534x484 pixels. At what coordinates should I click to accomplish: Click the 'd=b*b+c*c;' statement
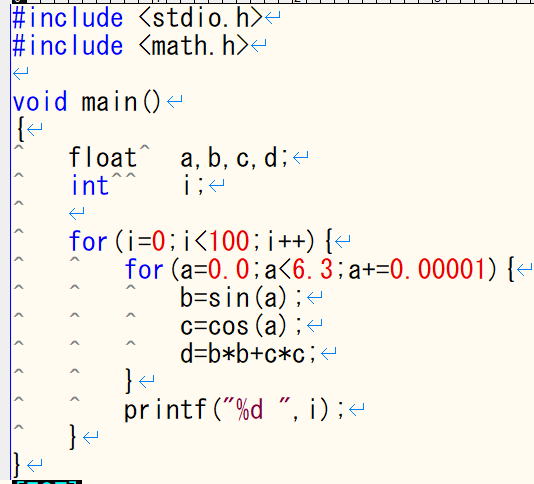(248, 354)
